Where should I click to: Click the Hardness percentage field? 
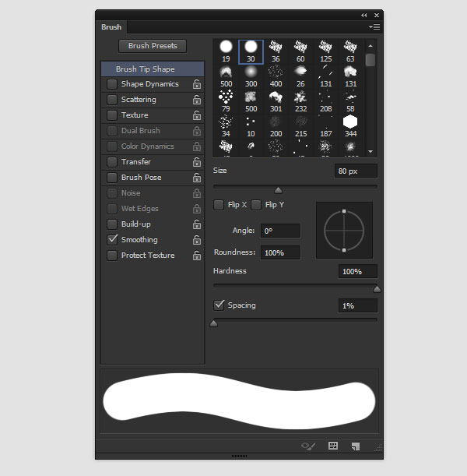[358, 271]
